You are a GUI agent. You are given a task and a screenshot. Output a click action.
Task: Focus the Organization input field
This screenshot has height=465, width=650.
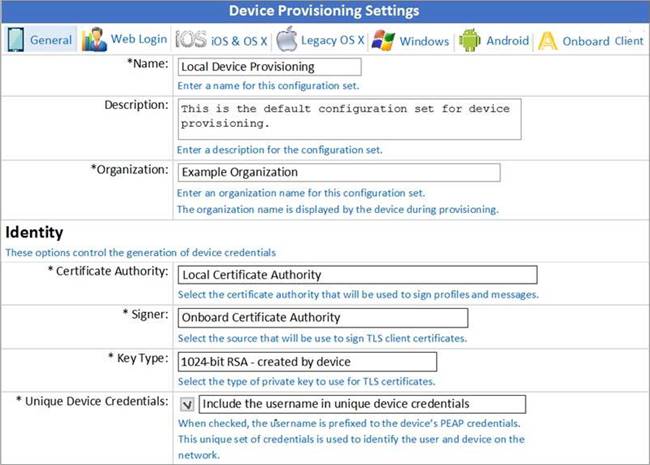pyautogui.click(x=337, y=172)
